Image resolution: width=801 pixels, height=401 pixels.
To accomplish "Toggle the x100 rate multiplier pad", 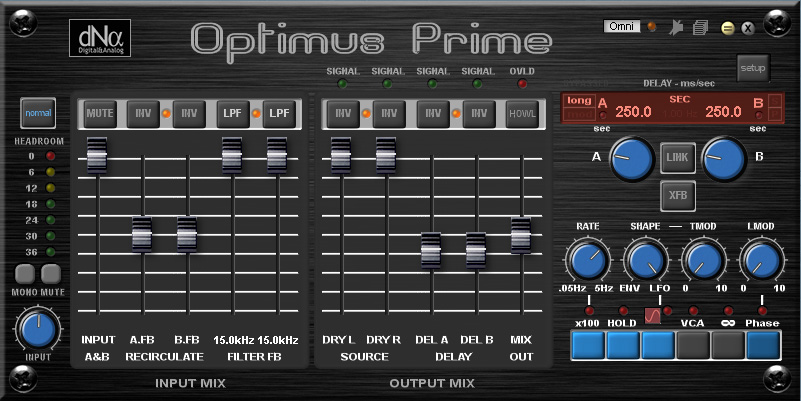I will pyautogui.click(x=588, y=345).
